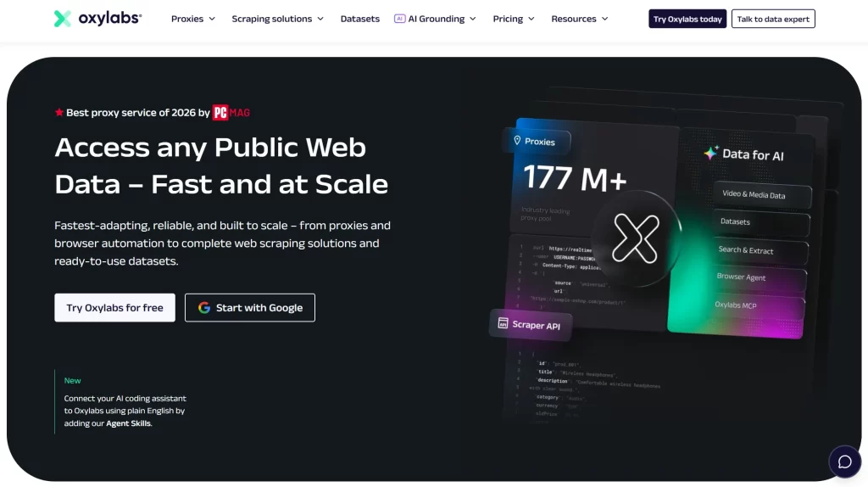This screenshot has width=868, height=487.
Task: Click the PCMag logo badge
Action: click(x=231, y=113)
